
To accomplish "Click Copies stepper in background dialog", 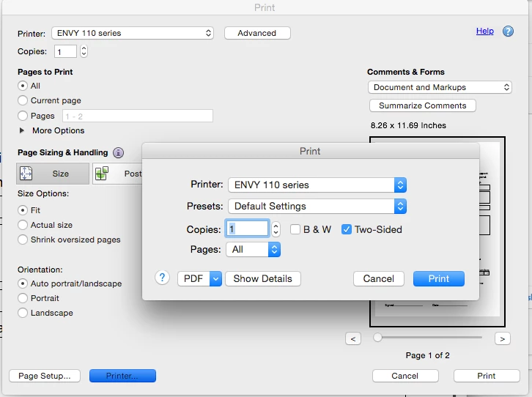I will coord(84,51).
